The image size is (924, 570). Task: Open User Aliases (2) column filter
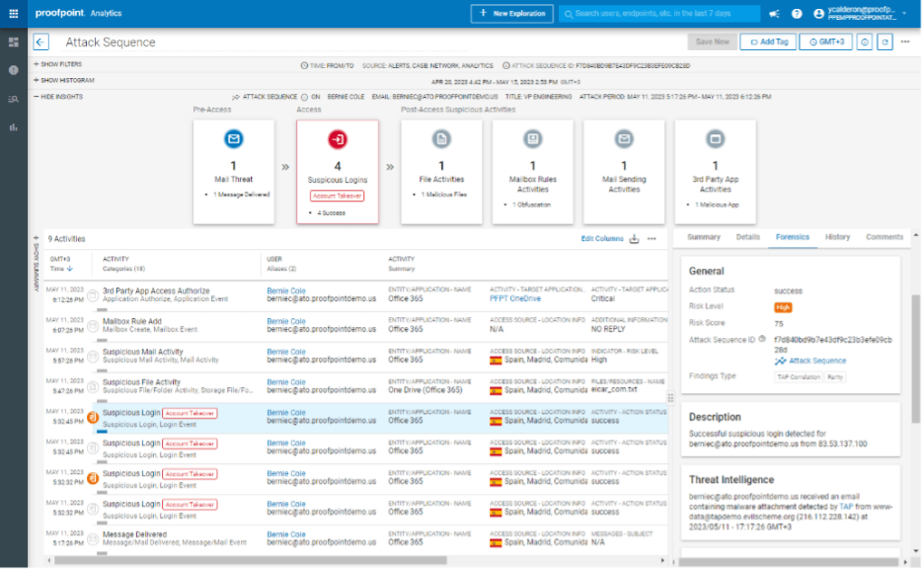tap(282, 269)
